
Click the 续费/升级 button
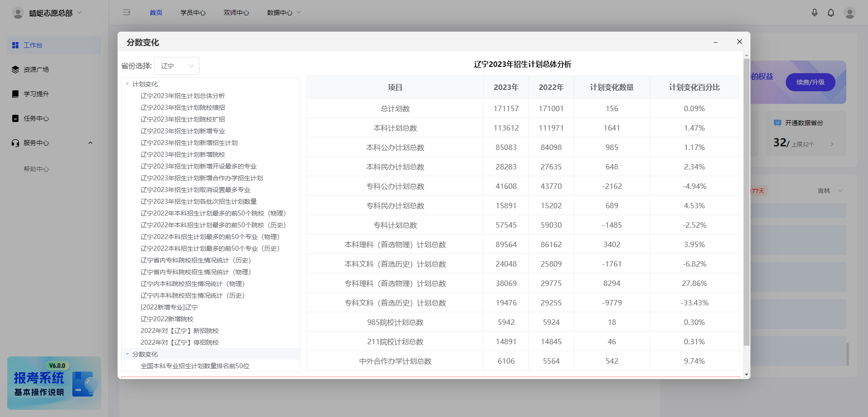tap(810, 82)
